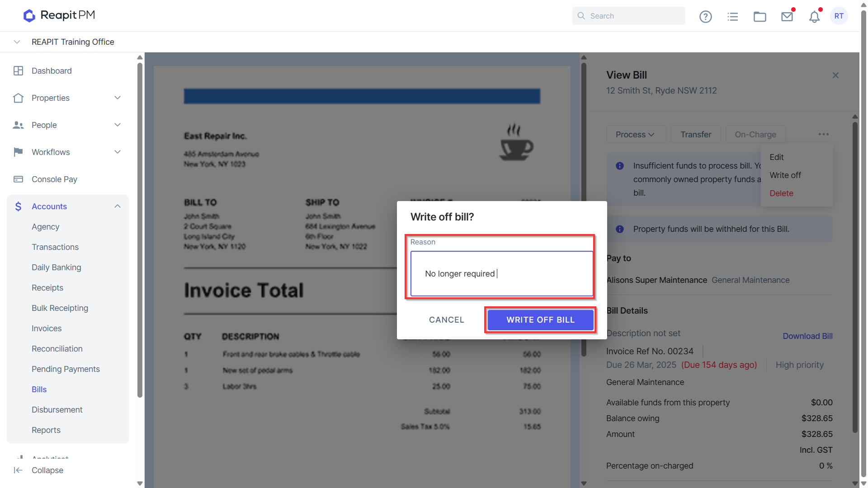Open Reconciliation in sidebar

(x=57, y=349)
